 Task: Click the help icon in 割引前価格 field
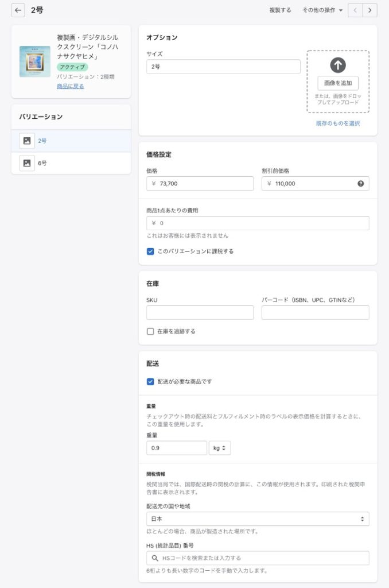(x=361, y=184)
